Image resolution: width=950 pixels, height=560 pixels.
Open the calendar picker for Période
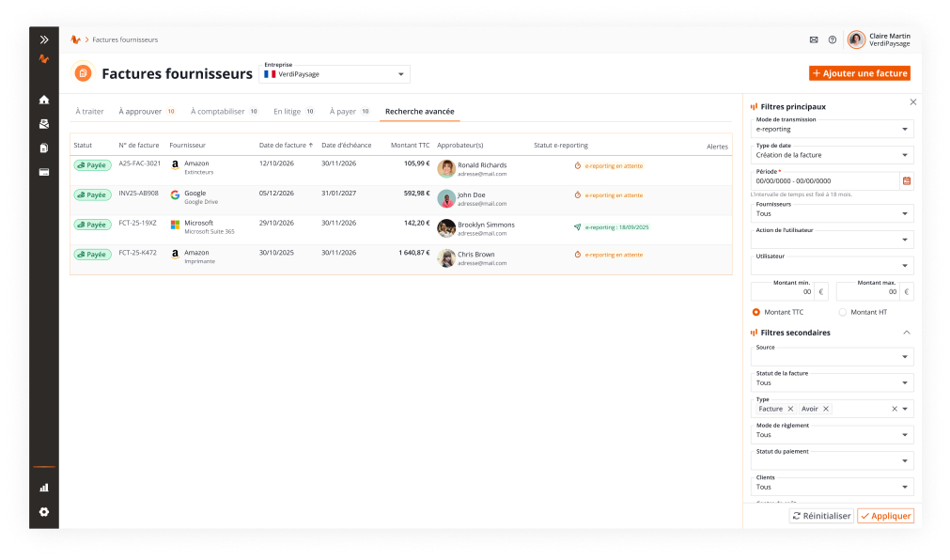click(x=907, y=180)
